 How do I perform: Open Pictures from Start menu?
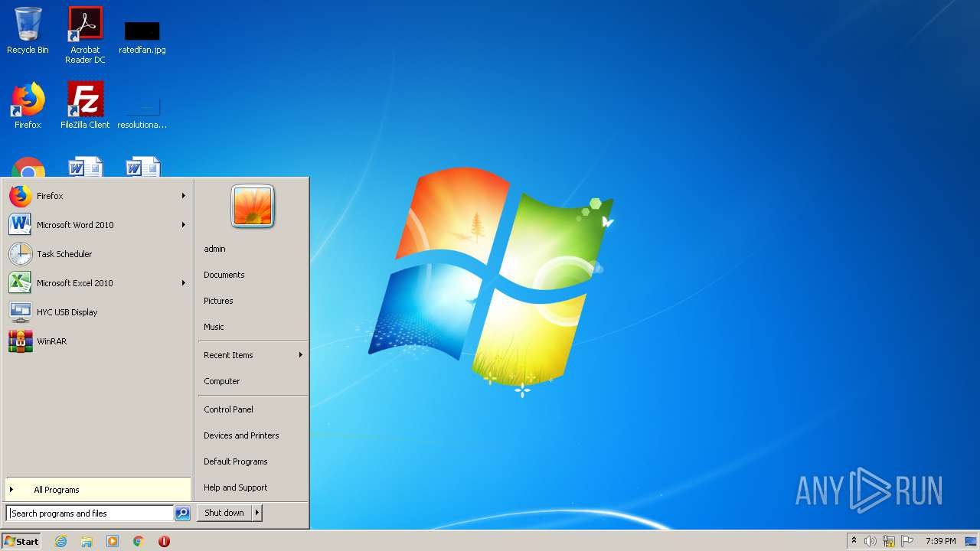point(253,301)
